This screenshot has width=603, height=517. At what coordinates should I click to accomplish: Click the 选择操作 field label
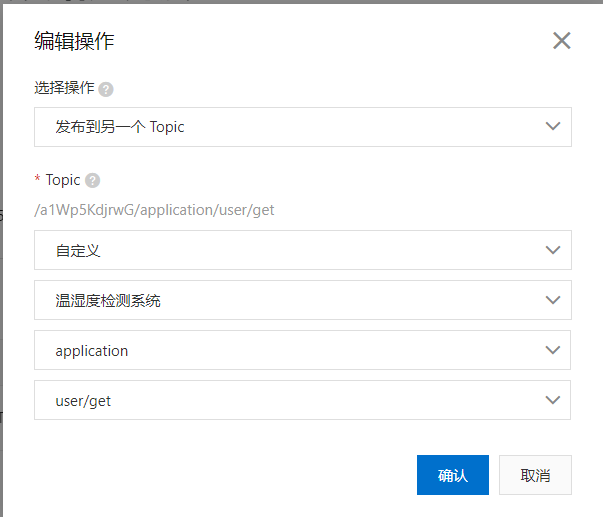(x=64, y=88)
